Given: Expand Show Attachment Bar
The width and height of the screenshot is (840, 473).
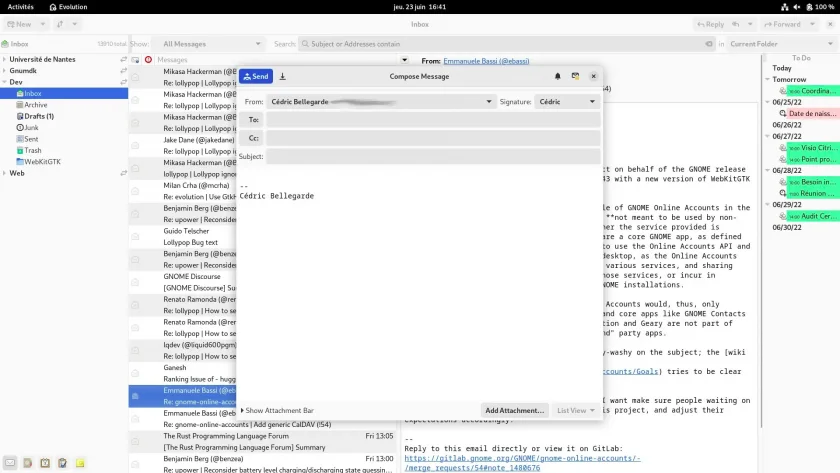Looking at the screenshot, I should pyautogui.click(x=277, y=410).
